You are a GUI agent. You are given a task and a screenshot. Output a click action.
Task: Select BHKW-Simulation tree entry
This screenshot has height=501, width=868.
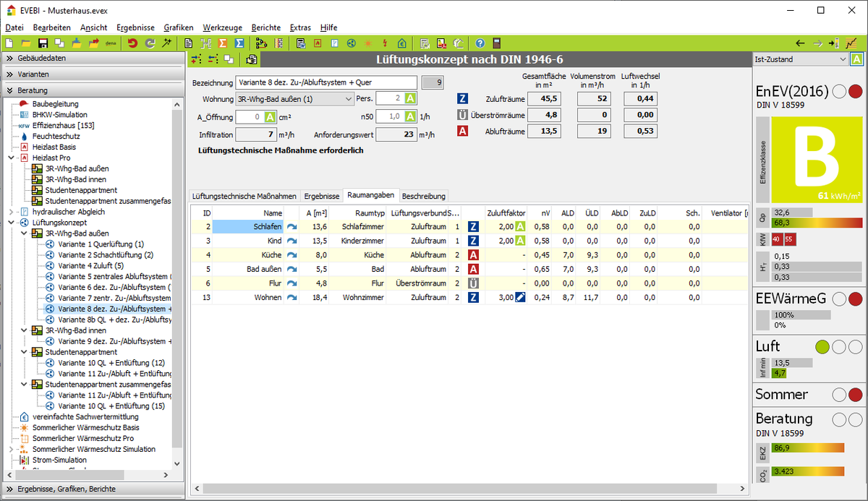(59, 114)
